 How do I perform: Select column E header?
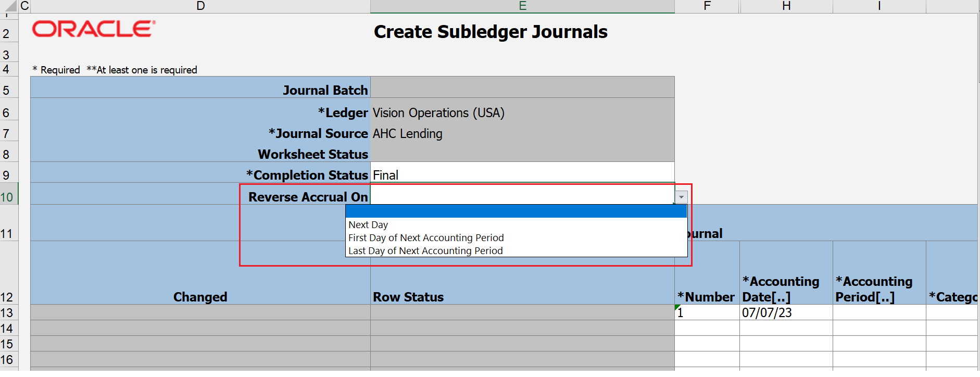pyautogui.click(x=522, y=6)
